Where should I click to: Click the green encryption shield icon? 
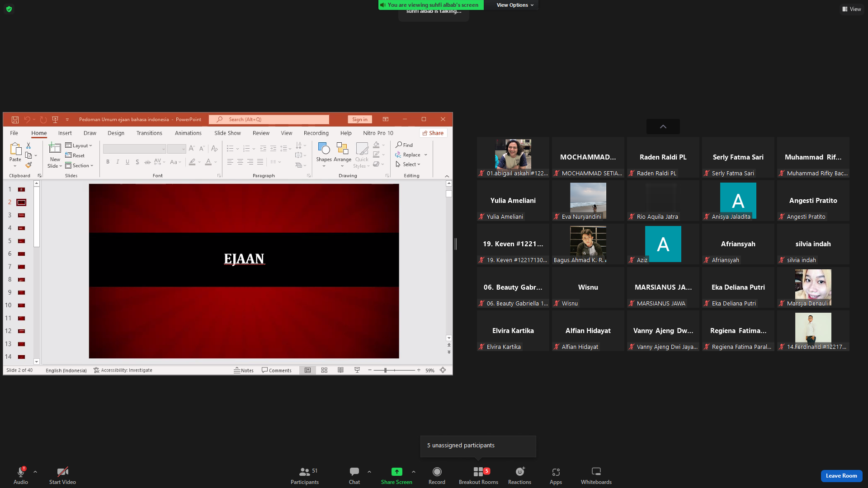(x=9, y=9)
